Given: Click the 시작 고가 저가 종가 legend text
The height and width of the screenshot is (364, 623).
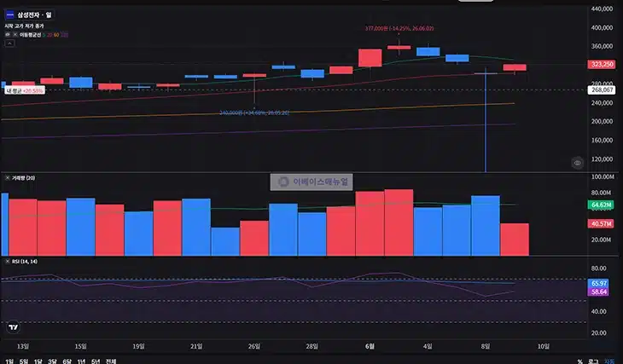Looking at the screenshot, I should coord(24,26).
